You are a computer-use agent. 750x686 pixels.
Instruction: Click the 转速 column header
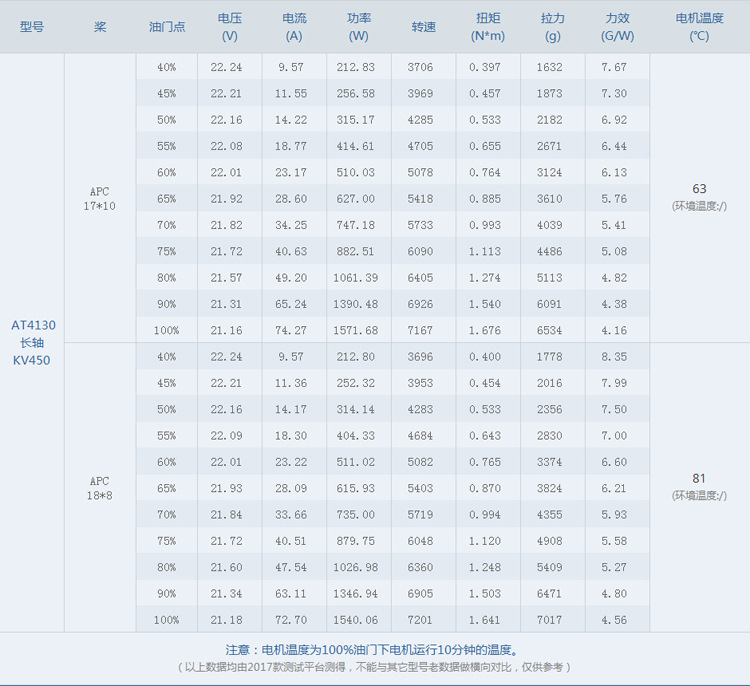(x=423, y=27)
